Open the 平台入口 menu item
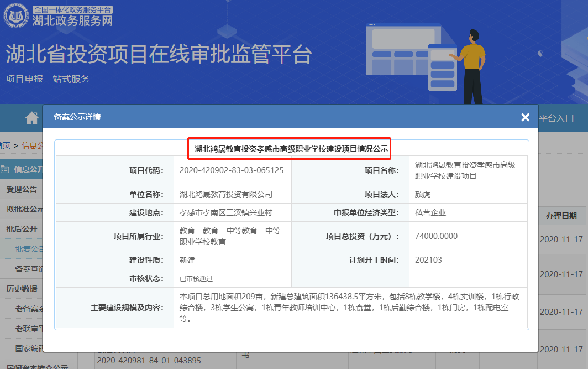Image resolution: width=588 pixels, height=369 pixels. [x=556, y=118]
